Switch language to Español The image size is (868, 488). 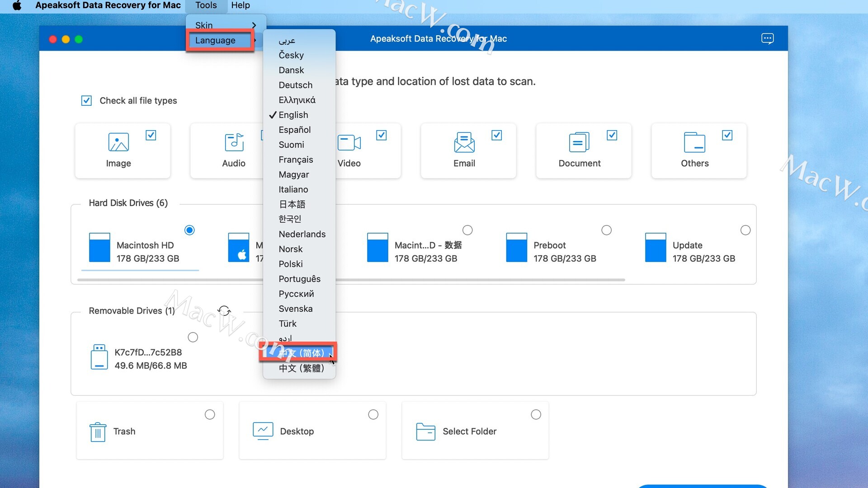(x=299, y=130)
